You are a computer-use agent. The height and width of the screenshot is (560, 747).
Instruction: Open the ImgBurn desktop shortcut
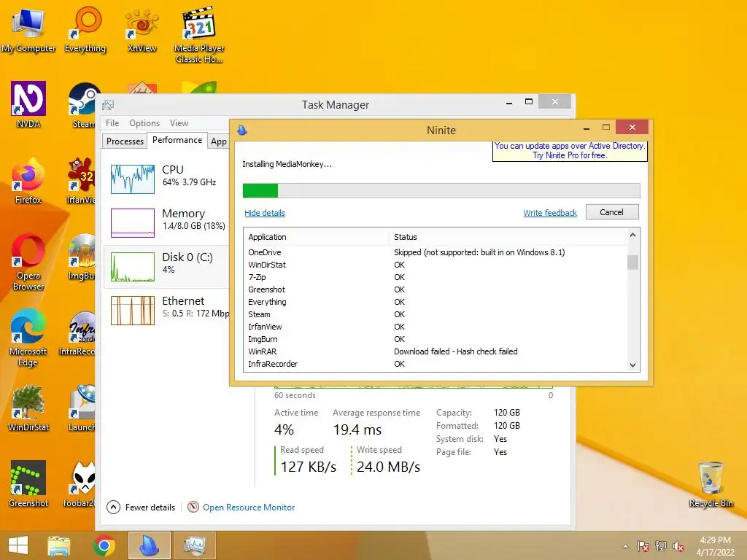point(81,257)
